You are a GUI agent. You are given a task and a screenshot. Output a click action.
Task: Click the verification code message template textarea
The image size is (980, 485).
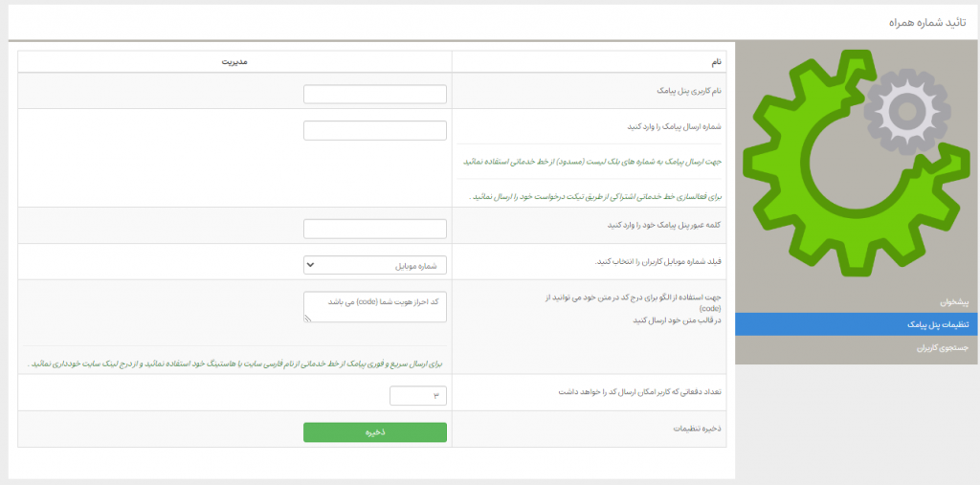375,306
